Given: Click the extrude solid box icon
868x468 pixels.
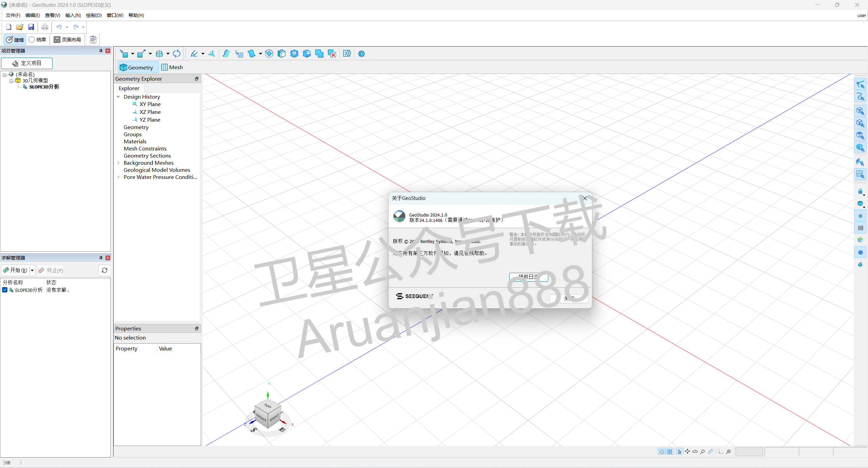Looking at the screenshot, I should (281, 54).
